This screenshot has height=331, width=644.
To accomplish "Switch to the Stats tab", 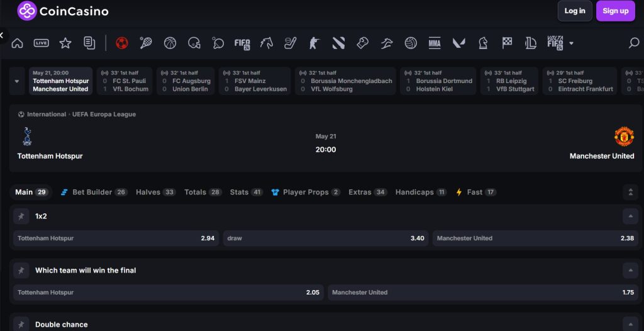I will 247,192.
